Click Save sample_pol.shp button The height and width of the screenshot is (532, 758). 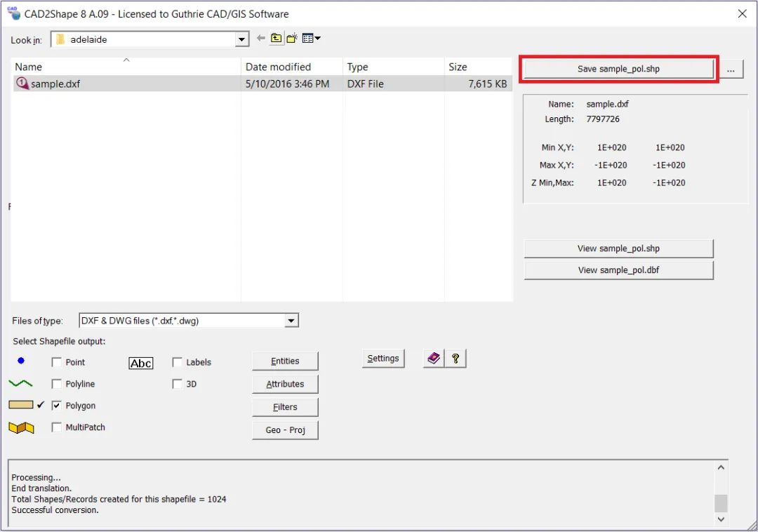tap(618, 69)
